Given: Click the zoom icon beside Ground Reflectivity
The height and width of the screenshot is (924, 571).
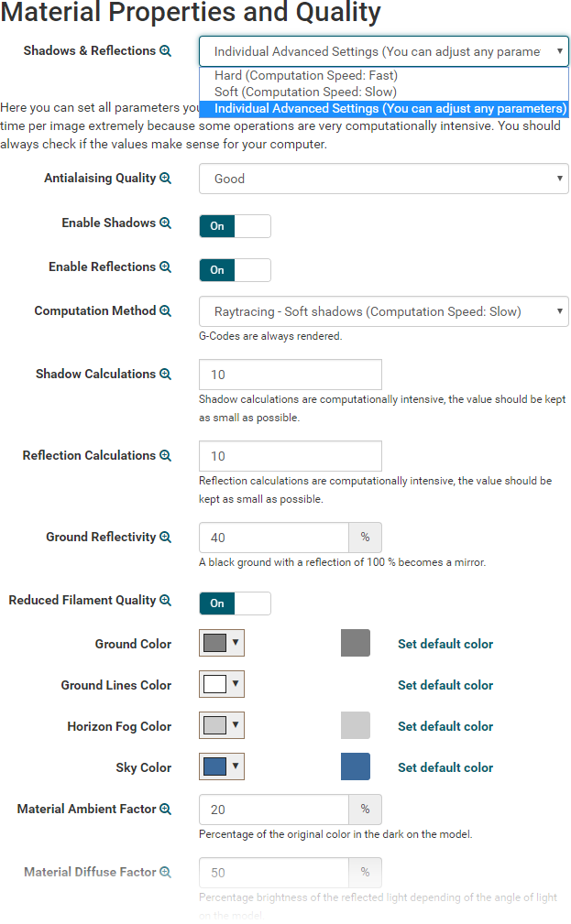Looking at the screenshot, I should click(x=166, y=538).
